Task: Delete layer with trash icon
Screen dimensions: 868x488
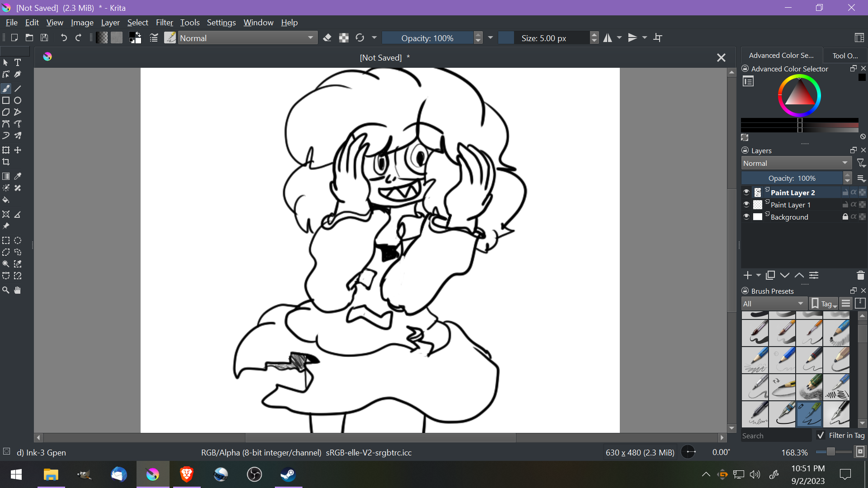Action: click(x=860, y=275)
